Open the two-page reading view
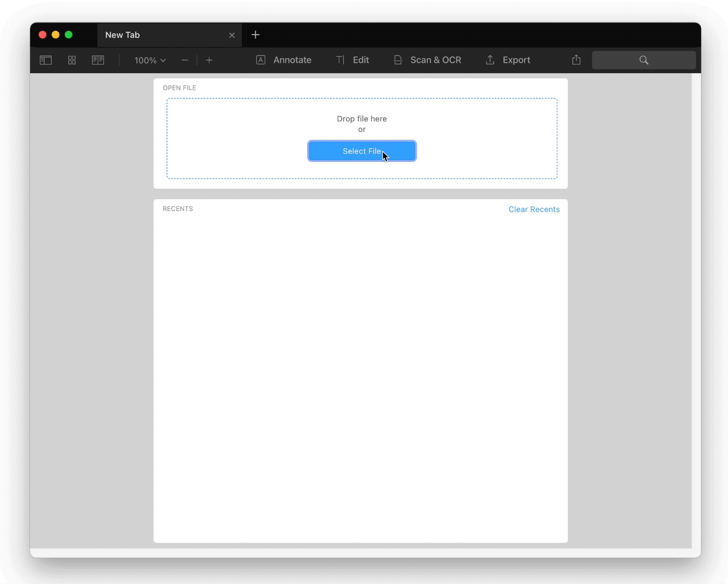The width and height of the screenshot is (728, 584). [98, 60]
